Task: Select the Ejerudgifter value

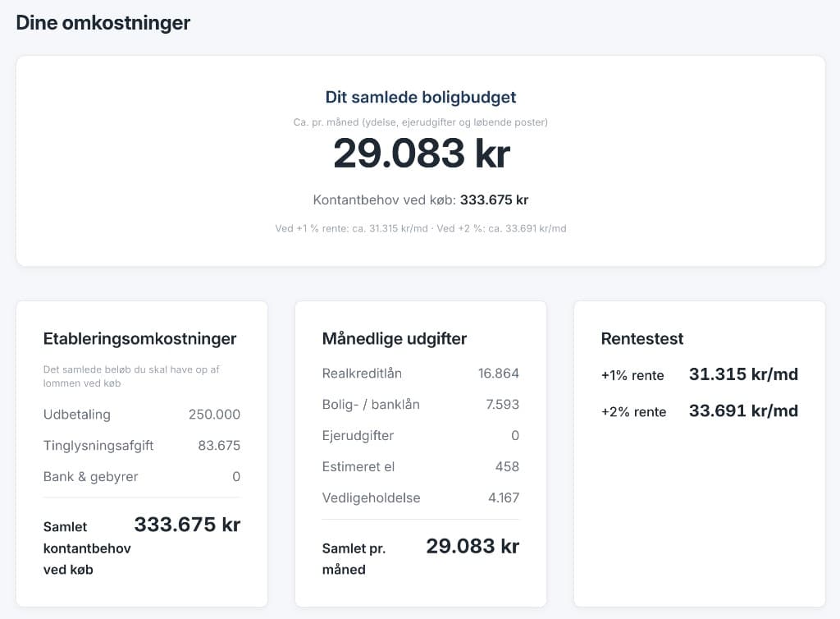Action: (x=514, y=436)
